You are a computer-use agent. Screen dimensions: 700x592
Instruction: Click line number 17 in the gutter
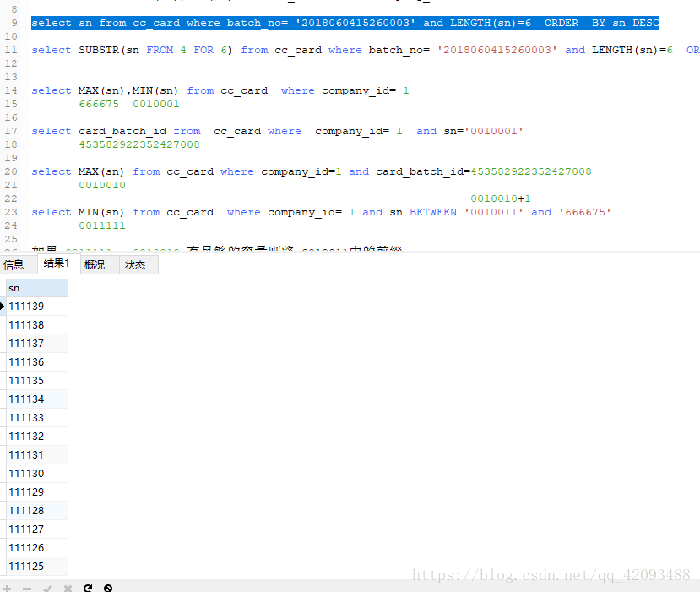[x=11, y=131]
